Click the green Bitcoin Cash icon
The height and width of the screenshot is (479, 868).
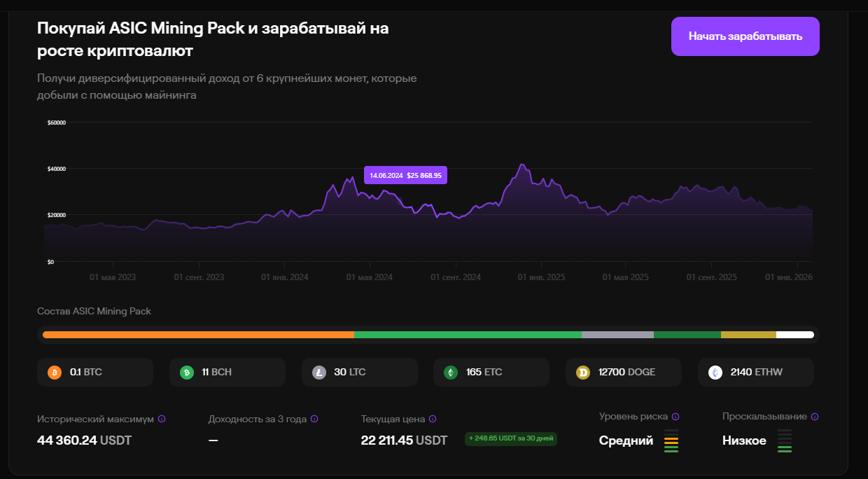point(187,373)
